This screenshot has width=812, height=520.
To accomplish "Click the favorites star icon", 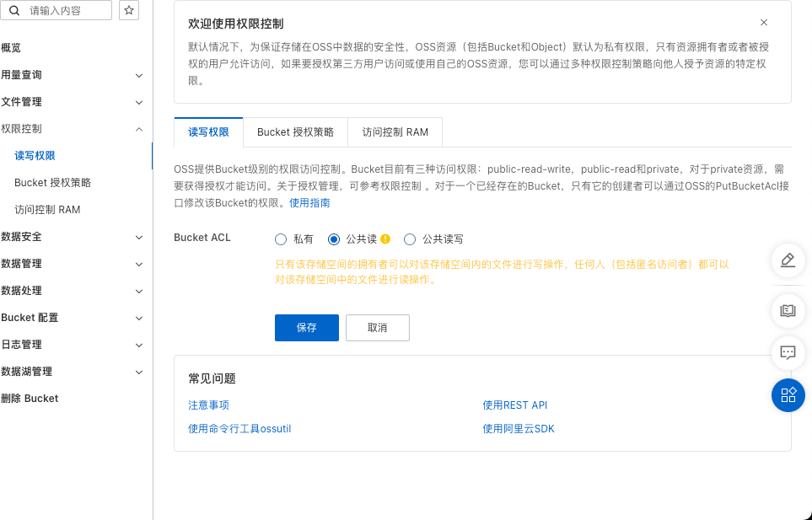I will pos(129,10).
